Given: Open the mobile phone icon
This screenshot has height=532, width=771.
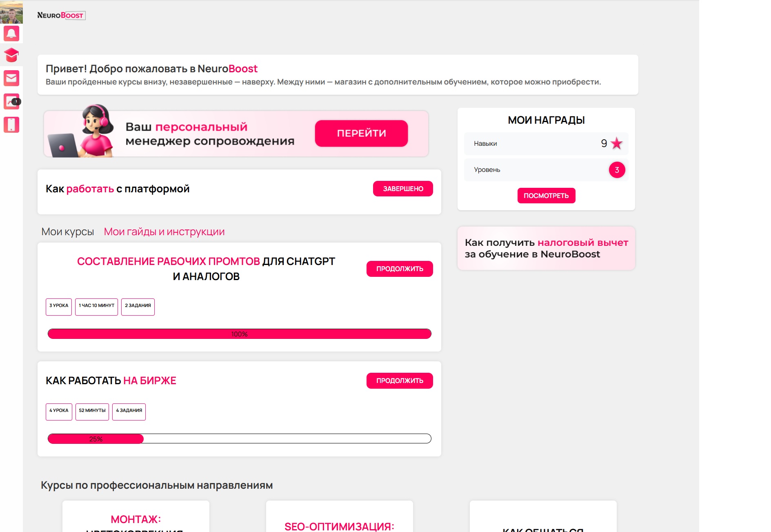Looking at the screenshot, I should pyautogui.click(x=11, y=125).
